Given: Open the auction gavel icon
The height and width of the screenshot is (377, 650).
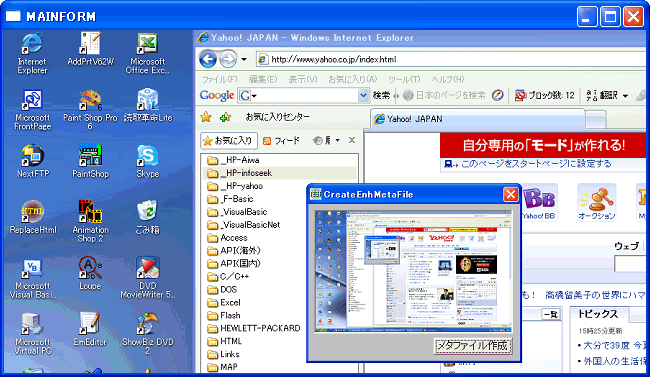Looking at the screenshot, I should pos(597,202).
